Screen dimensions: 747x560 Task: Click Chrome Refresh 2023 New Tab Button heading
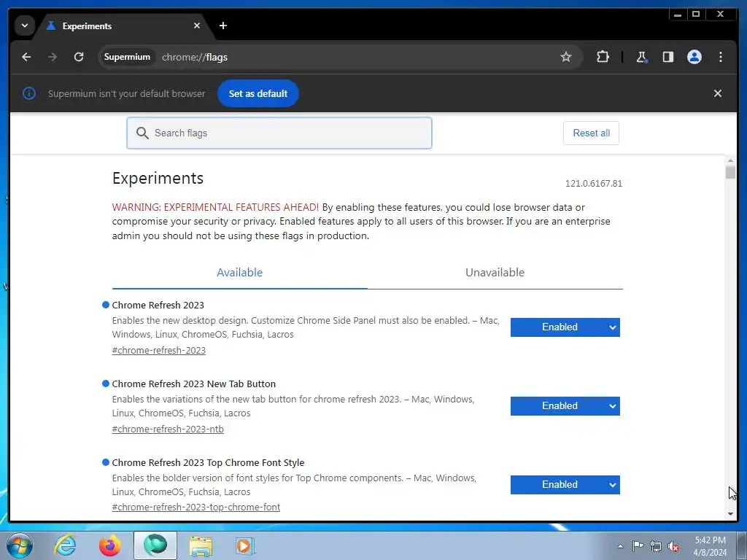pos(193,384)
